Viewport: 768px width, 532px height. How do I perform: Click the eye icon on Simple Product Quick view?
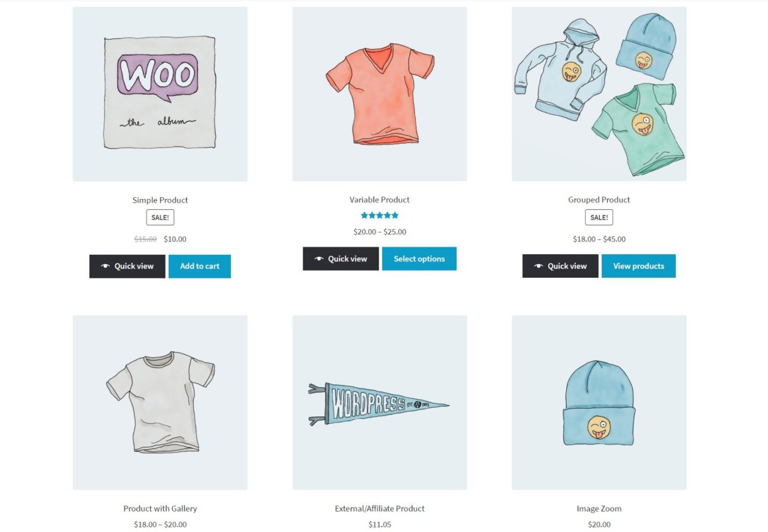pos(105,266)
